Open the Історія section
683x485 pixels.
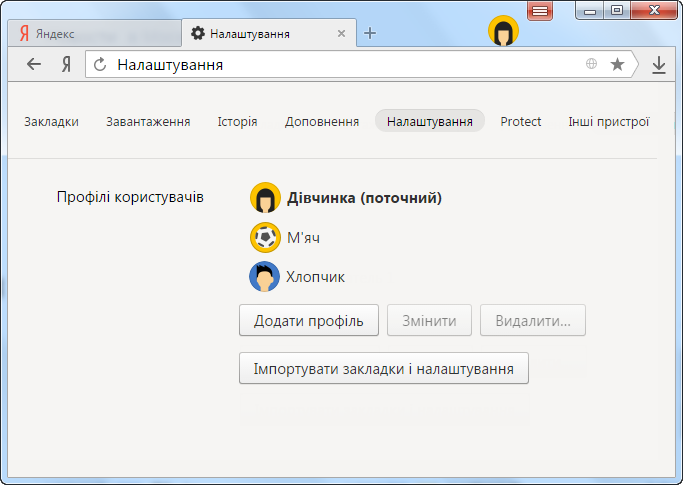pyautogui.click(x=237, y=122)
